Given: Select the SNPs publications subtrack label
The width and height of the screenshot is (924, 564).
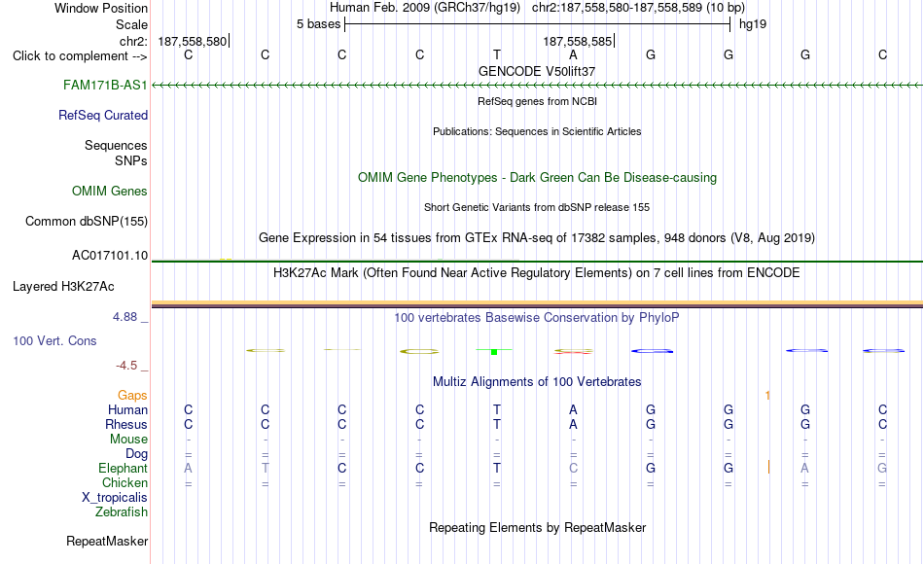Looking at the screenshot, I should pyautogui.click(x=131, y=160).
